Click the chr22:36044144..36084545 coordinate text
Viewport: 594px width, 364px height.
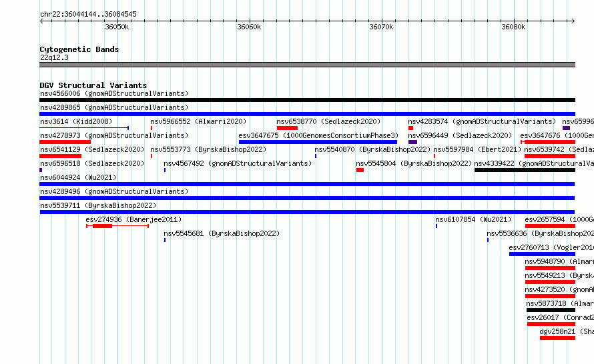pyautogui.click(x=88, y=14)
